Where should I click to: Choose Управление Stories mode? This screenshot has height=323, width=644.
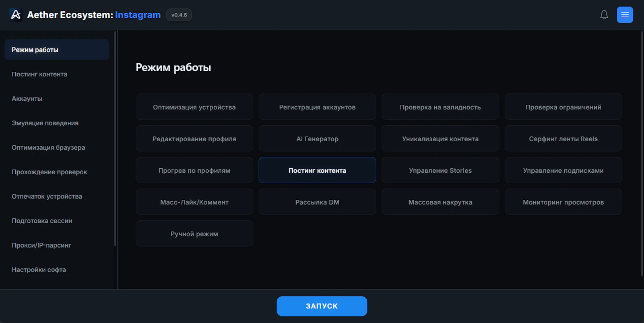coord(440,170)
